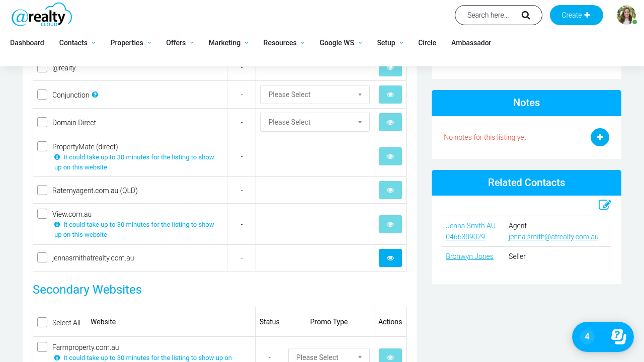The height and width of the screenshot is (362, 644).
Task: Click the Secondary Websites heading
Action: (87, 290)
